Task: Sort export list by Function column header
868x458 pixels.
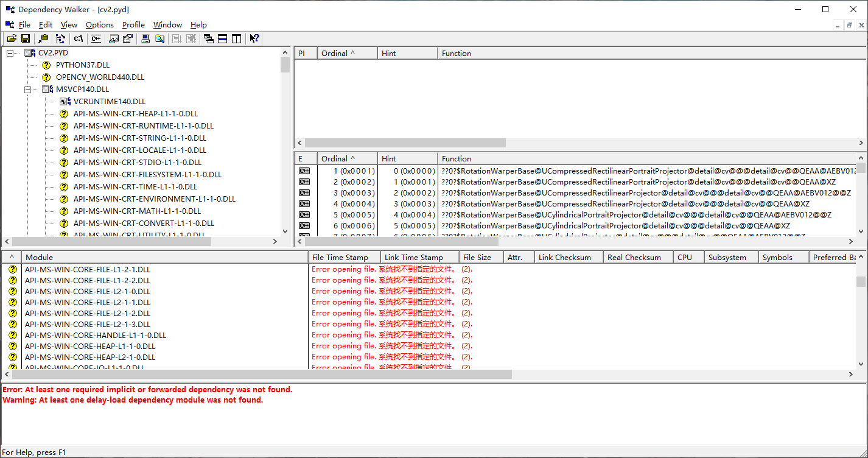Action: (x=647, y=158)
